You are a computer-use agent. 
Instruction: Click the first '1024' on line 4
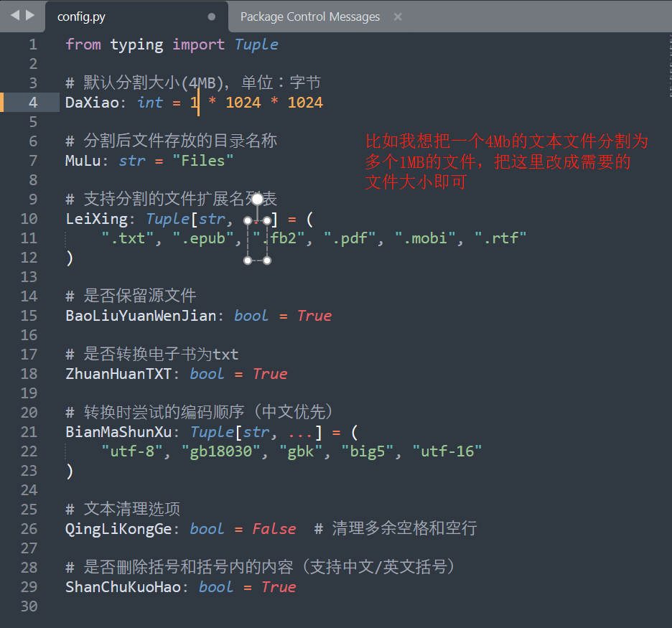(x=243, y=103)
